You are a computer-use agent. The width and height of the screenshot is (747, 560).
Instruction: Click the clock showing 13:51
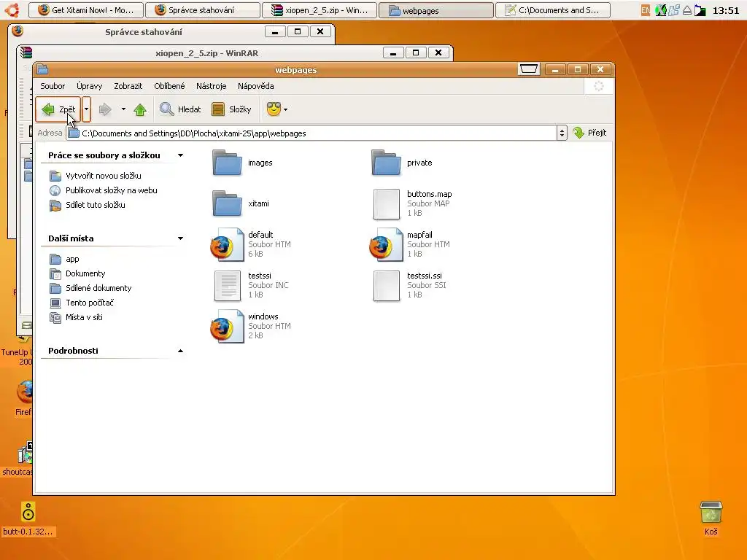tap(726, 10)
